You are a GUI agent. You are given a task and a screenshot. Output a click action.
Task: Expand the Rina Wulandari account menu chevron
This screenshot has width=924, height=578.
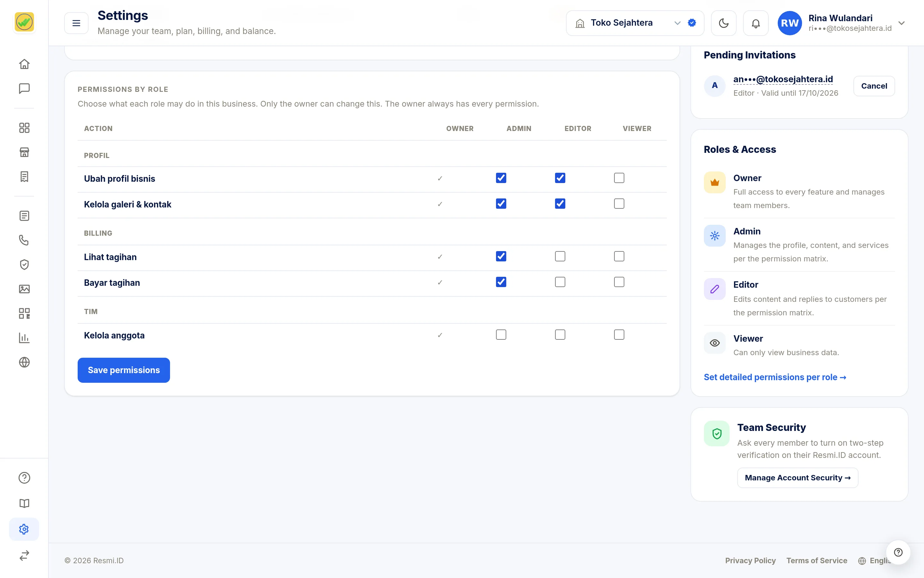902,23
